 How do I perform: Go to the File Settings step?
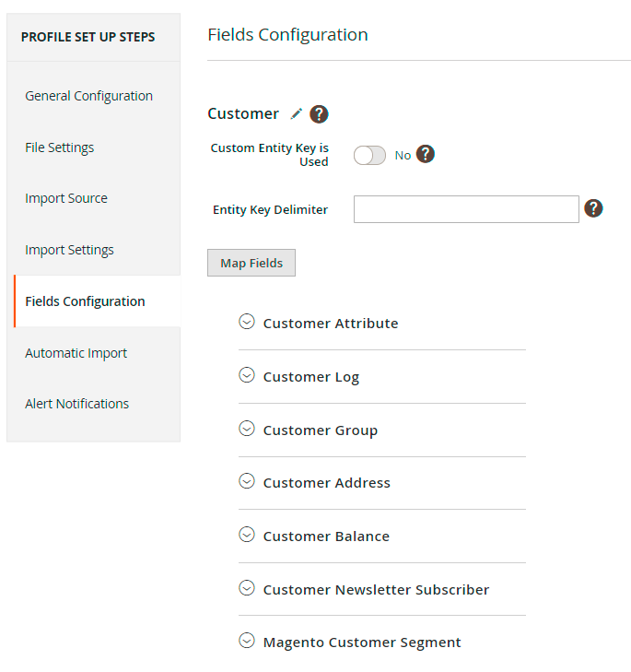click(x=59, y=147)
